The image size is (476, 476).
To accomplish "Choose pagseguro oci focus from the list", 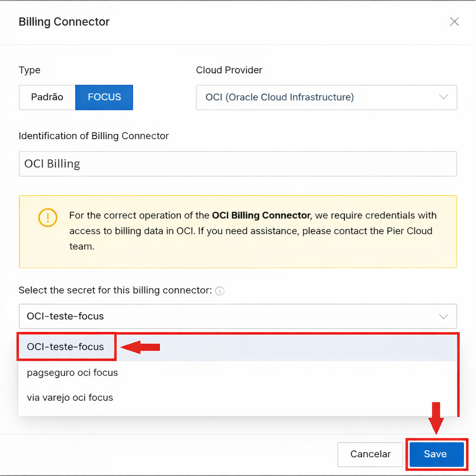I will 73,373.
